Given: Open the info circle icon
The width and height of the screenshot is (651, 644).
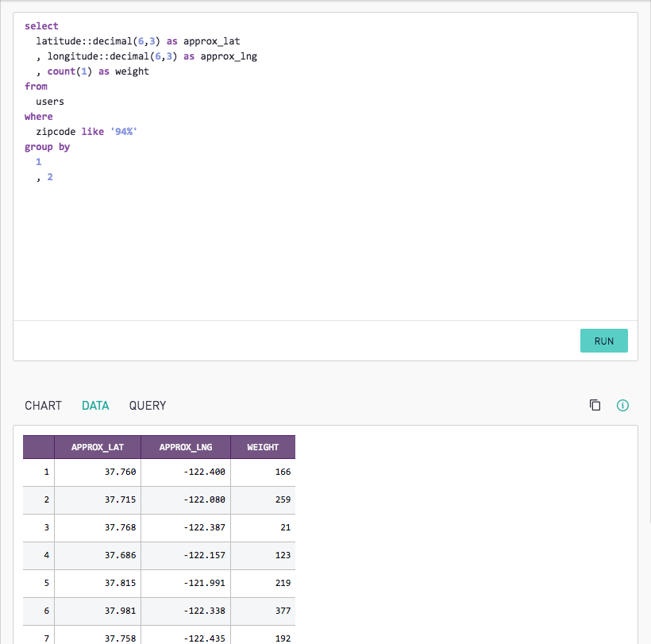Looking at the screenshot, I should point(622,405).
